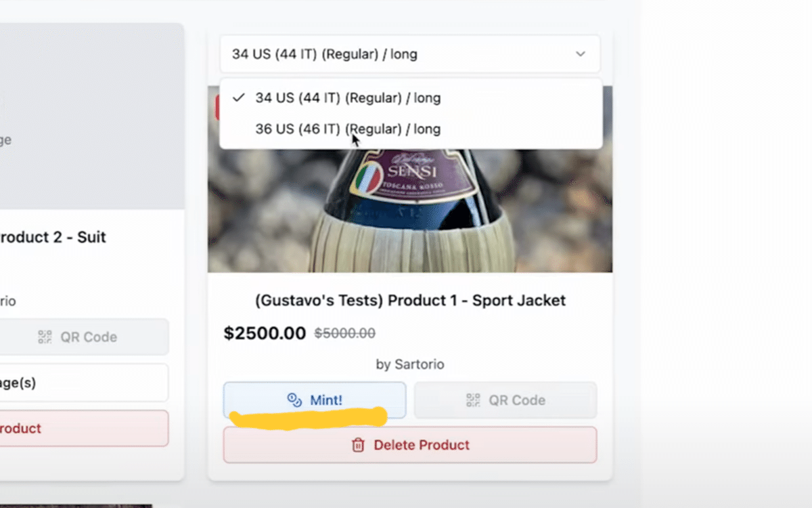Image resolution: width=812 pixels, height=508 pixels.
Task: Click the $2500.00 sale price
Action: [x=265, y=333]
